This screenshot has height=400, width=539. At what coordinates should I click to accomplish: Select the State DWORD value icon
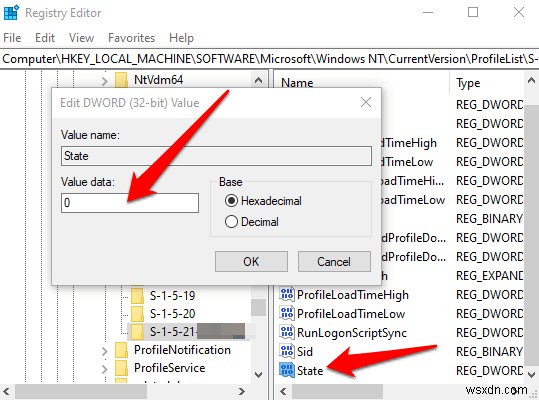coord(287,370)
